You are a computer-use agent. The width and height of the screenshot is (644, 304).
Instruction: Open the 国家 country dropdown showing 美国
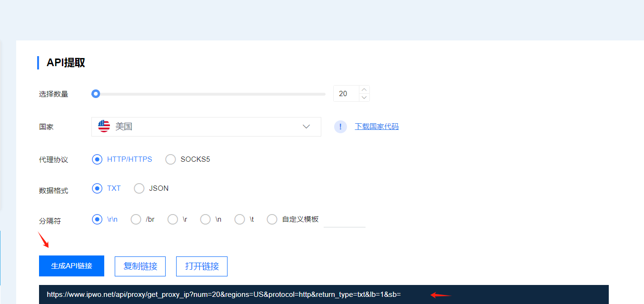click(206, 127)
